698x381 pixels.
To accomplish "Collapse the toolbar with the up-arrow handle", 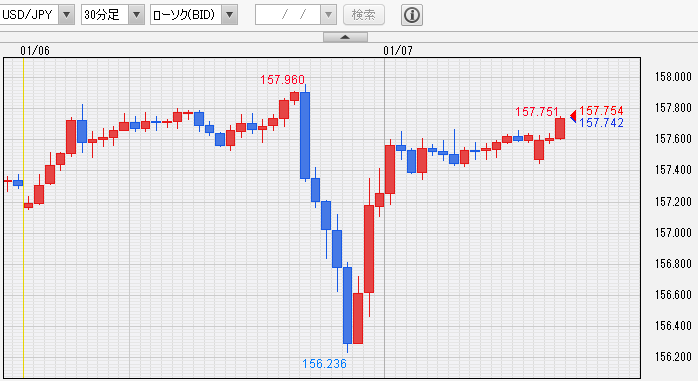I will pos(345,37).
